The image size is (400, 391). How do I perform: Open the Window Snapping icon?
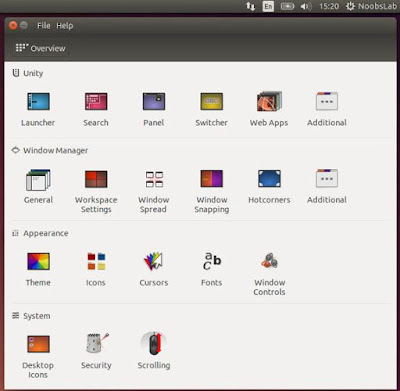point(212,179)
